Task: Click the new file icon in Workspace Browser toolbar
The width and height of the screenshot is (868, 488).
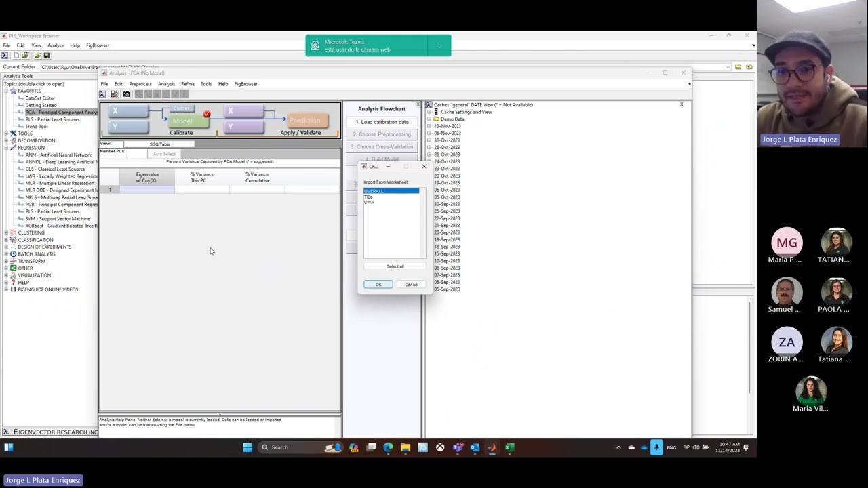Action: [x=16, y=56]
